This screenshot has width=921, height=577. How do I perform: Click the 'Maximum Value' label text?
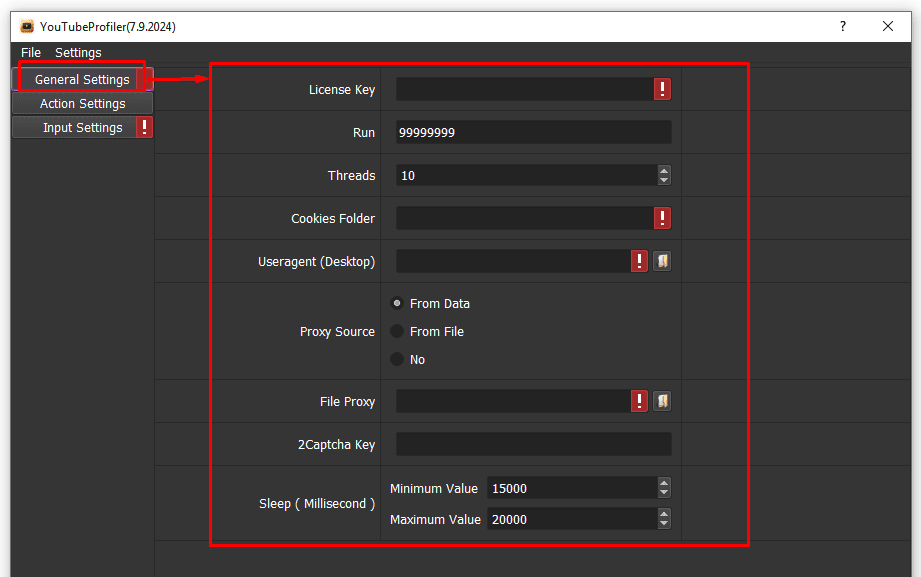click(435, 519)
